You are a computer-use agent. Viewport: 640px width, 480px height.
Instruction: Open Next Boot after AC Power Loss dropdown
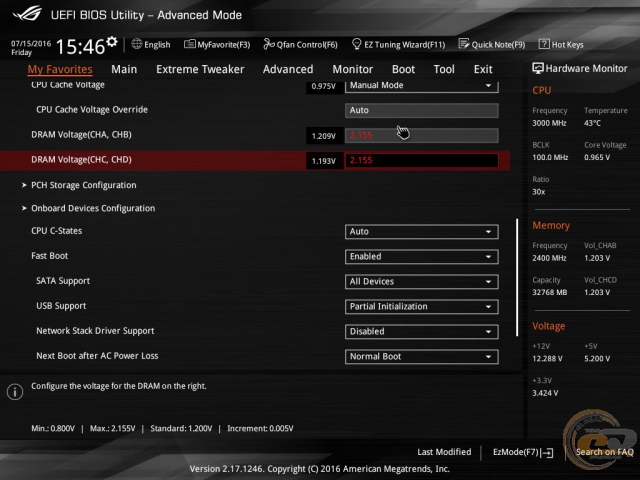(422, 357)
